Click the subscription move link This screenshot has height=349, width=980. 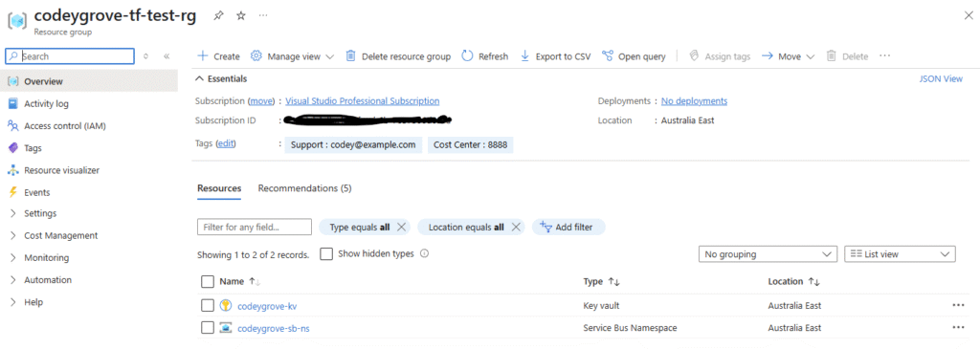click(x=262, y=100)
